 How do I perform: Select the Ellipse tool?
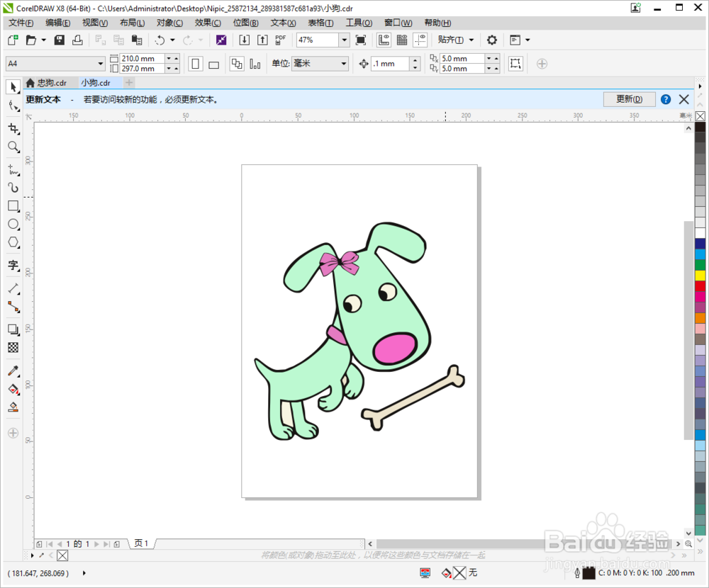coord(13,224)
